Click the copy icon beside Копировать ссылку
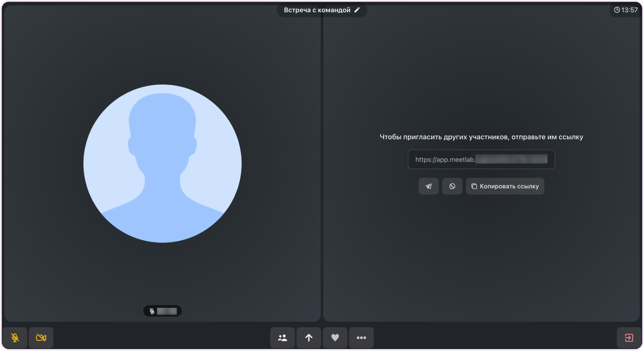The width and height of the screenshot is (644, 351). (474, 186)
